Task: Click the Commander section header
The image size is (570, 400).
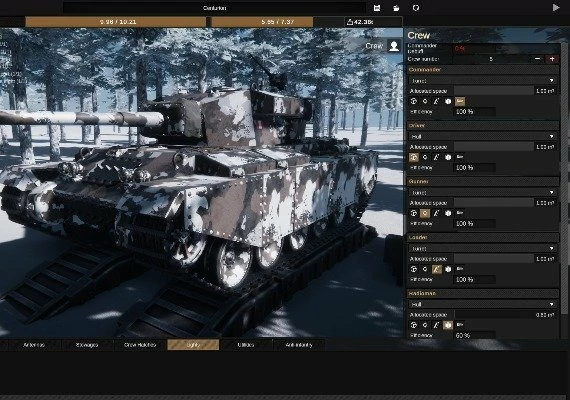Action: pos(483,70)
